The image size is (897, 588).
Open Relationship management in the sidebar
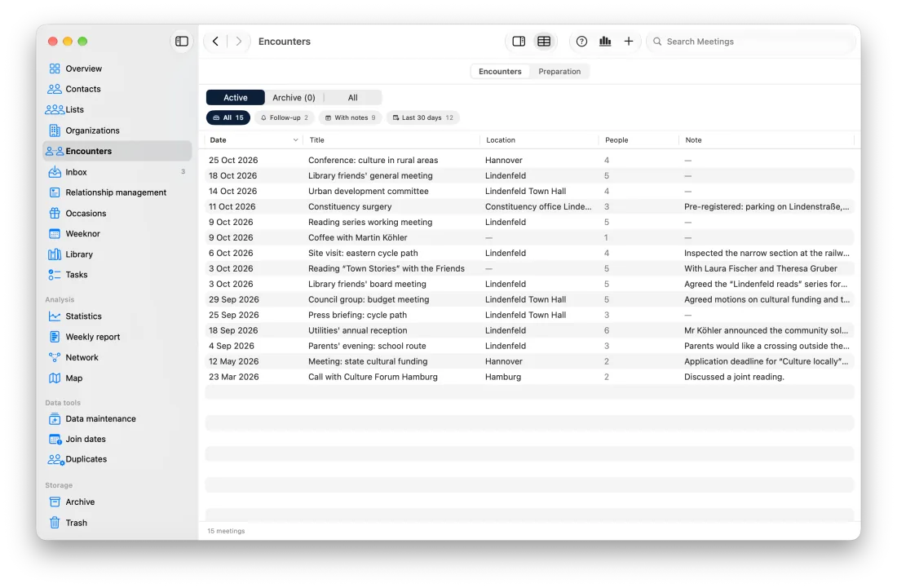117,192
